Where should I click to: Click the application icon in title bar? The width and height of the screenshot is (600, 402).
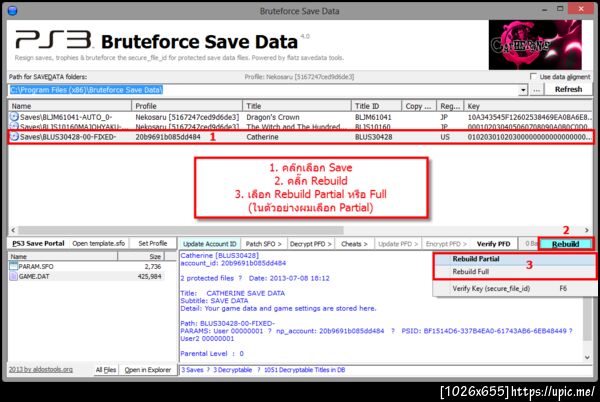(13, 10)
